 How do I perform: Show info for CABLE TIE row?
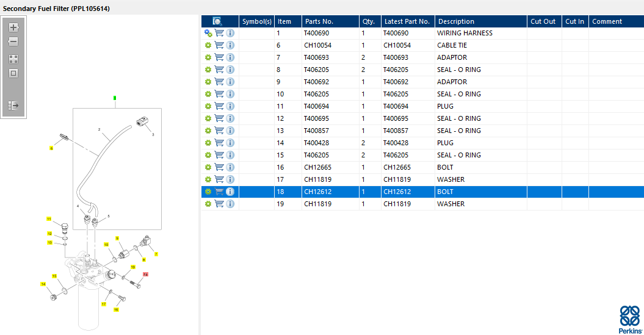click(230, 45)
